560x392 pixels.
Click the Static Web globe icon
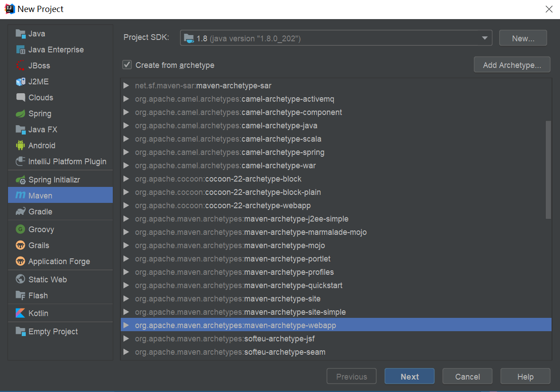tap(20, 280)
